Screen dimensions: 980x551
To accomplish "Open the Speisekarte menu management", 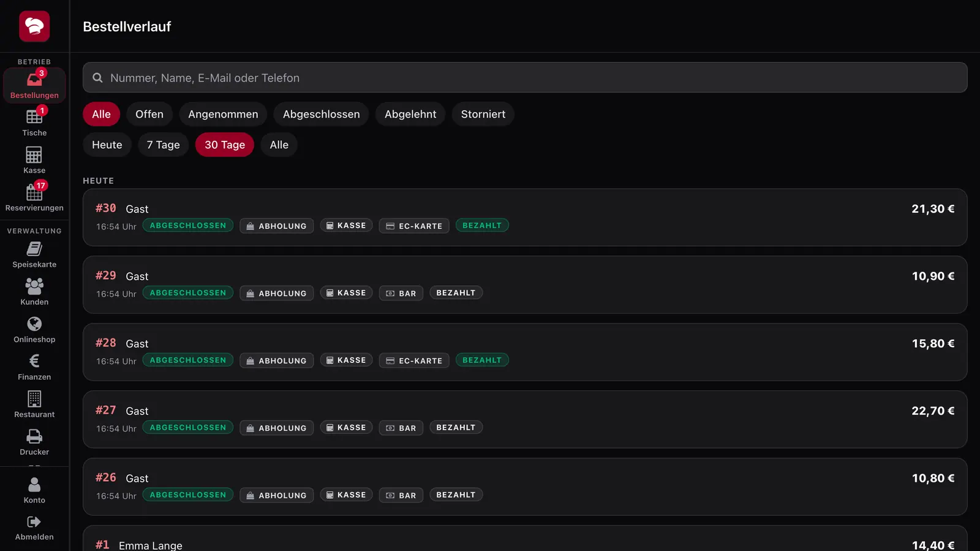I will [x=34, y=255].
